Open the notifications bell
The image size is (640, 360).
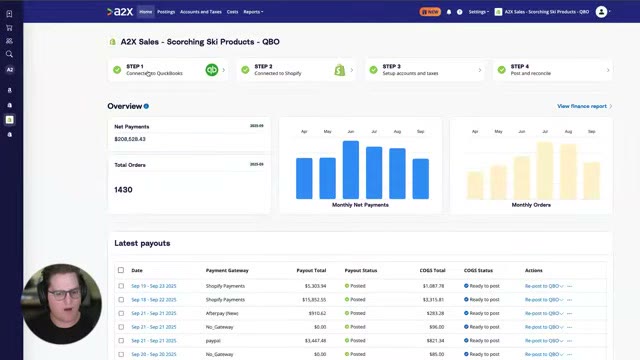tap(449, 12)
